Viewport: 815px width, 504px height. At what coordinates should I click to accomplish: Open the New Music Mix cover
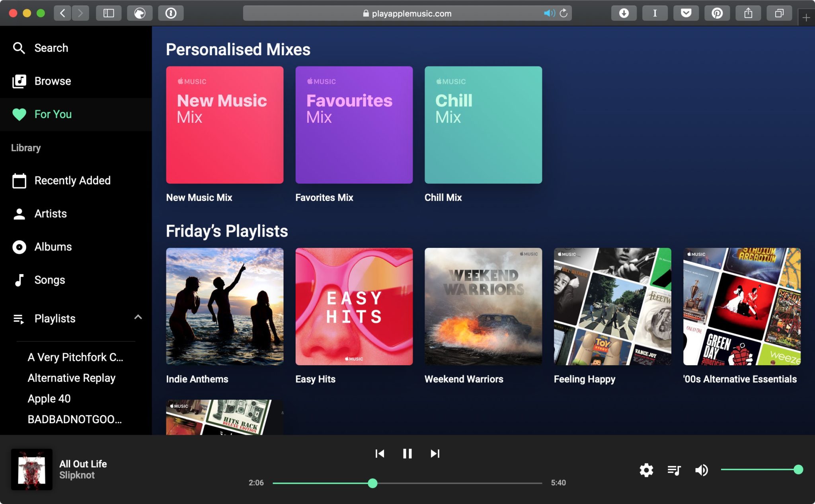225,125
